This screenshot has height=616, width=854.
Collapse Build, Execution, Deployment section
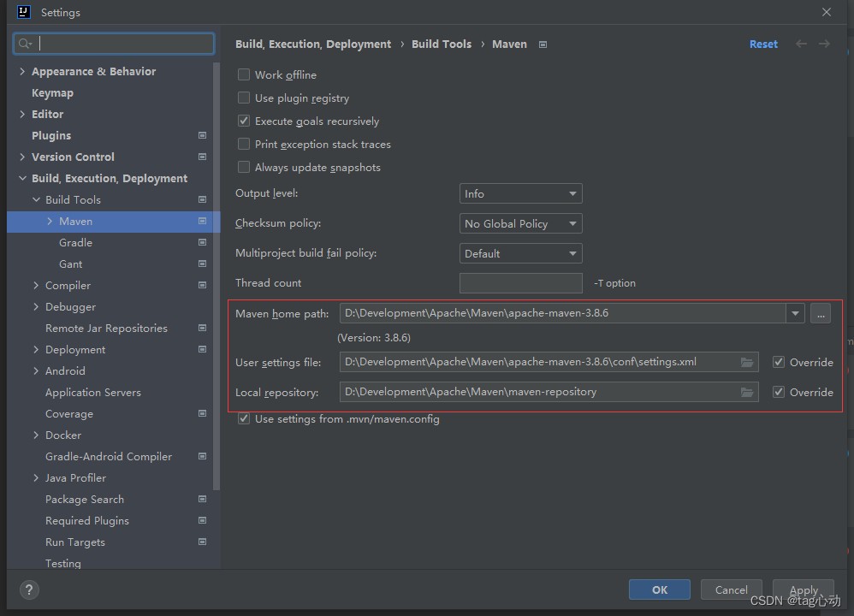click(x=21, y=178)
